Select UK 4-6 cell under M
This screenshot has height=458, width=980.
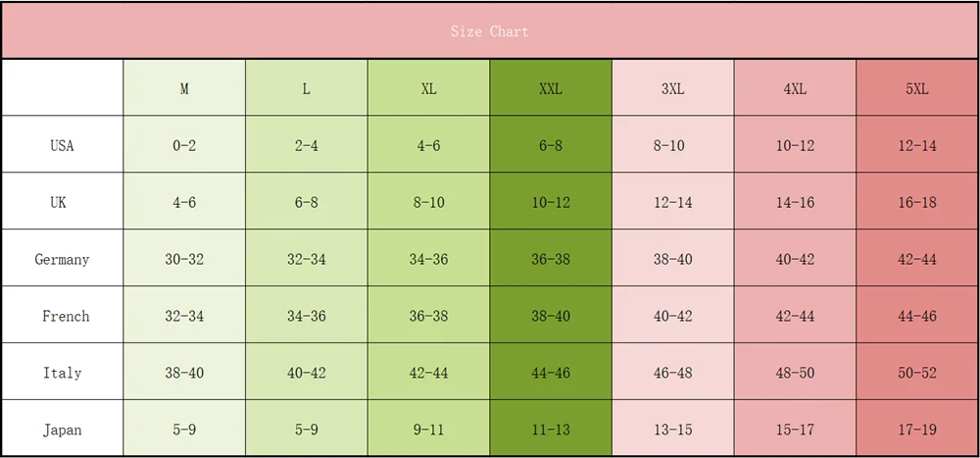click(184, 202)
